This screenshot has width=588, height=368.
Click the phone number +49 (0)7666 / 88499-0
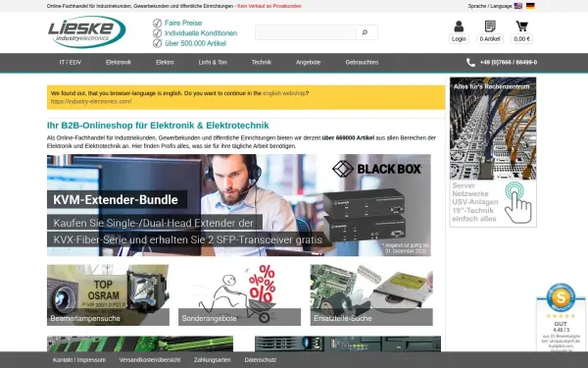tap(509, 63)
